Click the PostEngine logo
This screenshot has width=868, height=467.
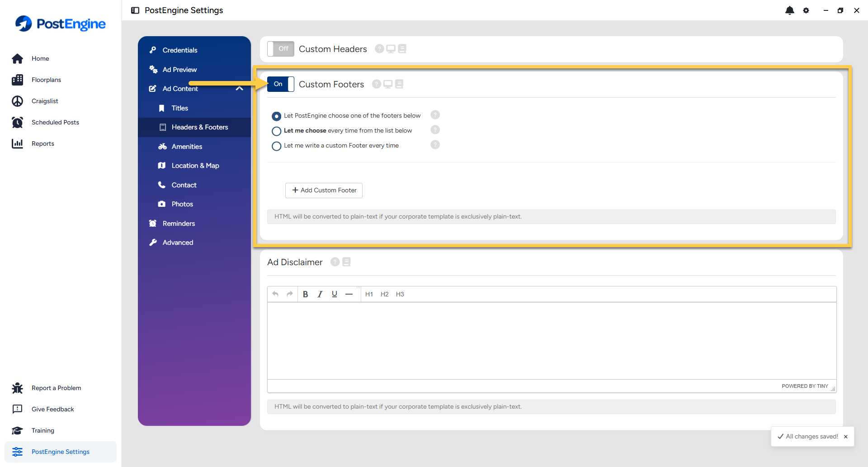tap(61, 24)
